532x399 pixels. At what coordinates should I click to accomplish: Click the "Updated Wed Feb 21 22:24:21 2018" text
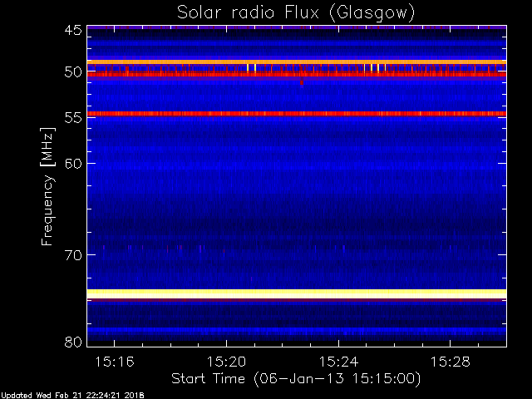[72, 396]
